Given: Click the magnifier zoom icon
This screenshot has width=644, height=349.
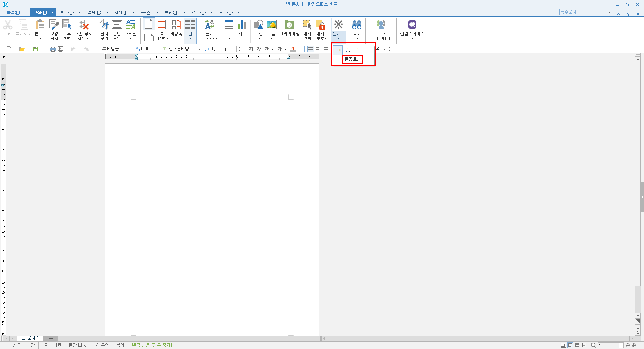Looking at the screenshot, I should coord(593,345).
